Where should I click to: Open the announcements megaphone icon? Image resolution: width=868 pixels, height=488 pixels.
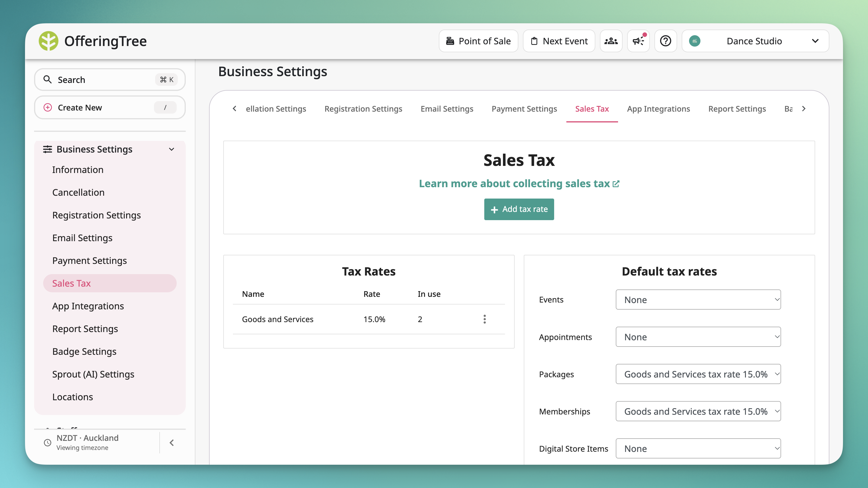pos(638,41)
